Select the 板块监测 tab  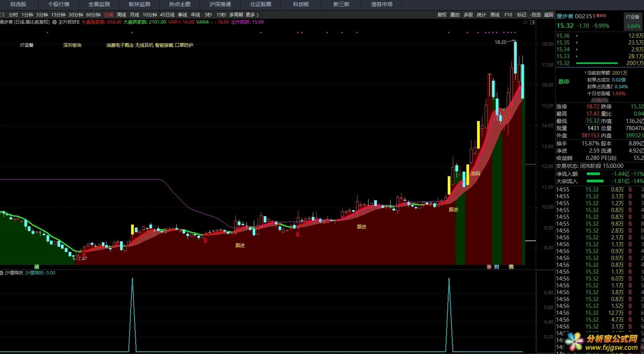tap(139, 5)
